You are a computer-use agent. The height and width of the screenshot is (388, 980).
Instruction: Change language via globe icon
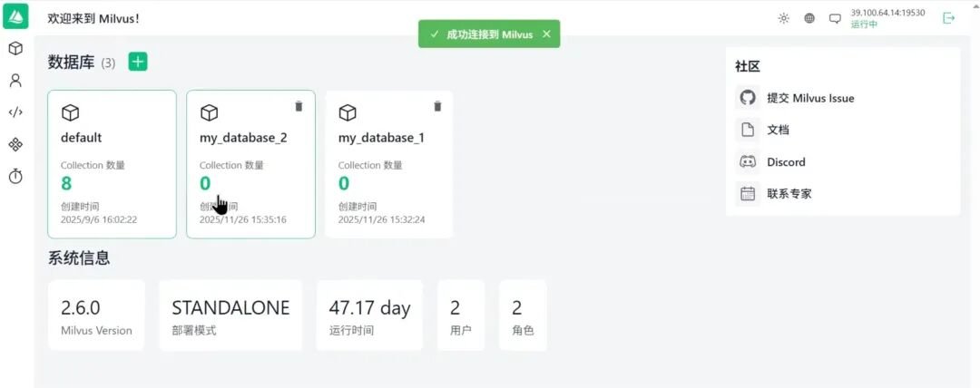point(809,18)
